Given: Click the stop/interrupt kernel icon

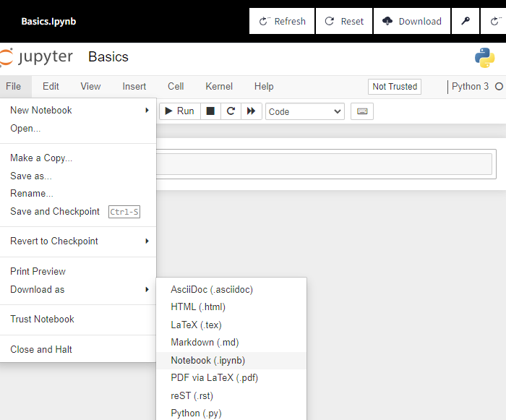Looking at the screenshot, I should click(210, 111).
